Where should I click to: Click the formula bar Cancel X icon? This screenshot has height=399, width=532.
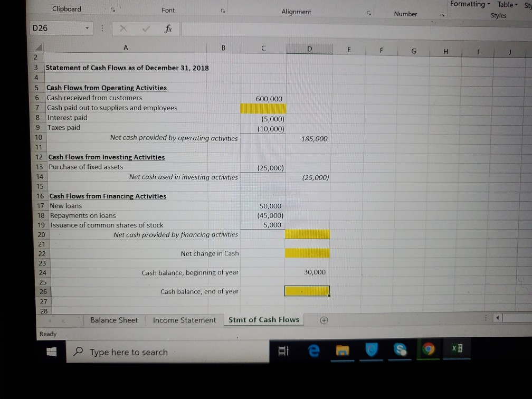tap(123, 28)
